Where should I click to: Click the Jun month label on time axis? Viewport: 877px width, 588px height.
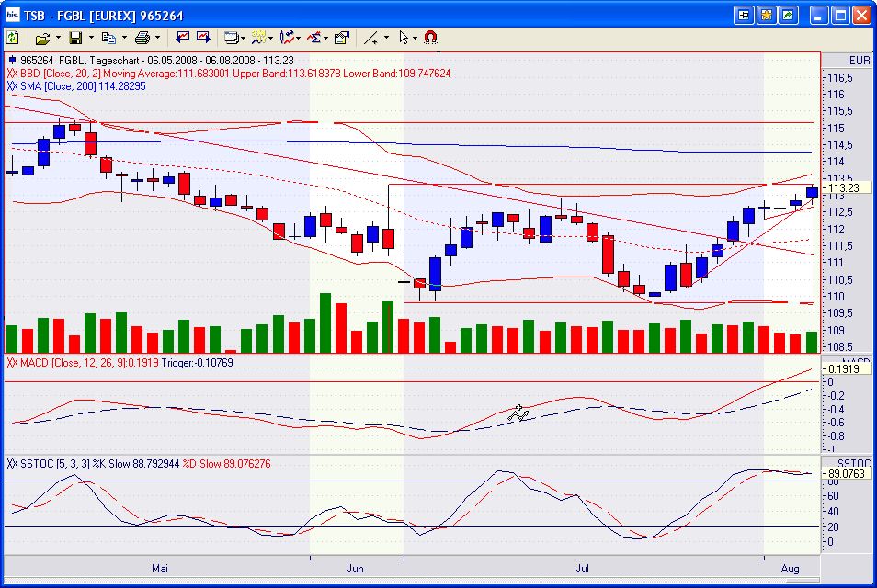tap(355, 569)
